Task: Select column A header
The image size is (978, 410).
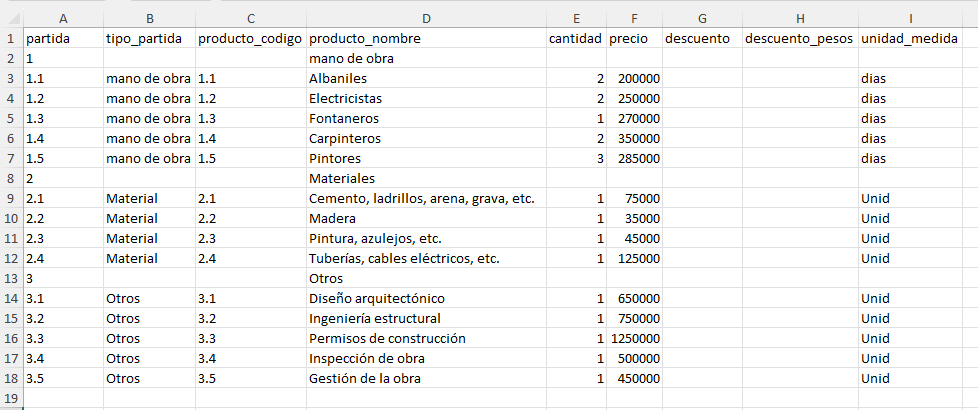Action: 63,19
